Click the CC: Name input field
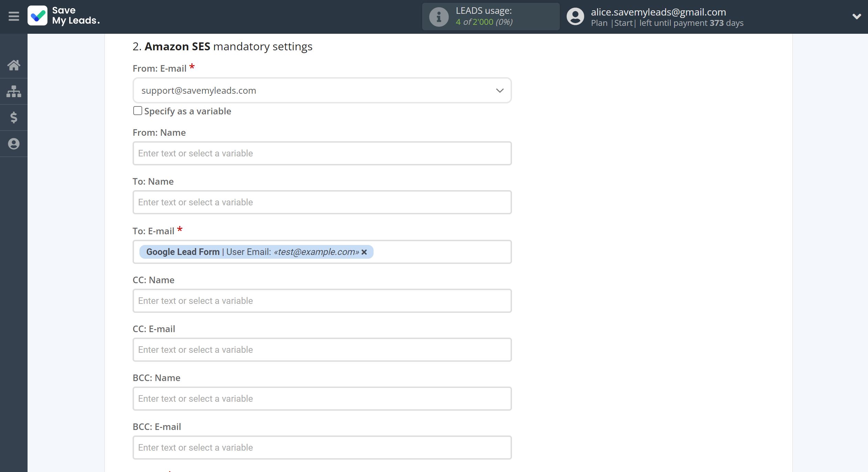 click(322, 301)
